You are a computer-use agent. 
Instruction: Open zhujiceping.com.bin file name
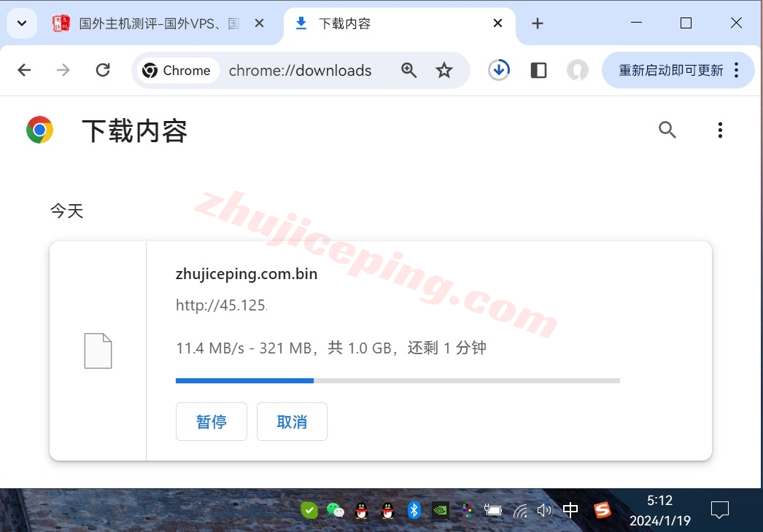pos(247,274)
